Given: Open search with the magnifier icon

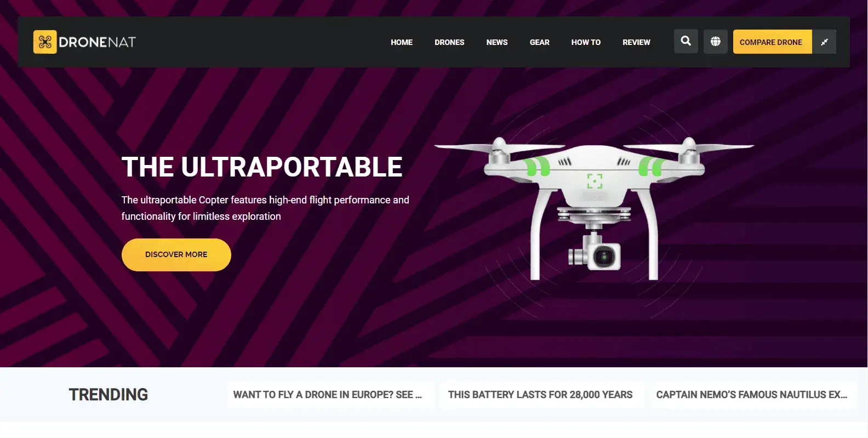Looking at the screenshot, I should tap(686, 41).
